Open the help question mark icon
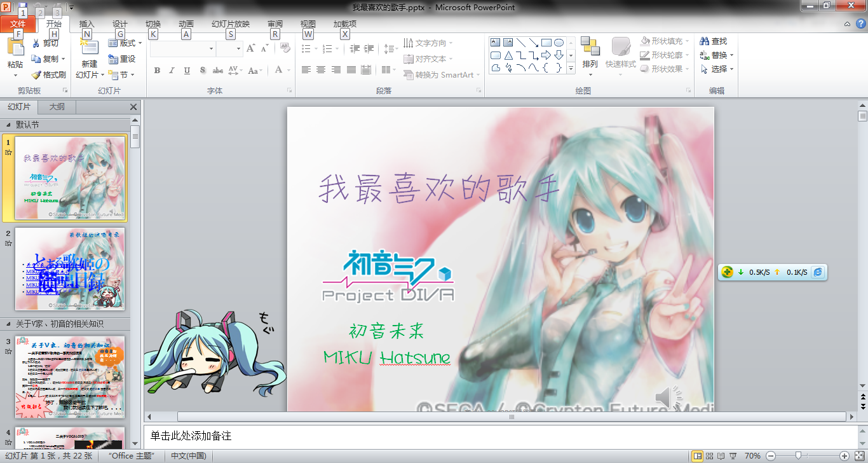868x463 pixels. coord(862,24)
